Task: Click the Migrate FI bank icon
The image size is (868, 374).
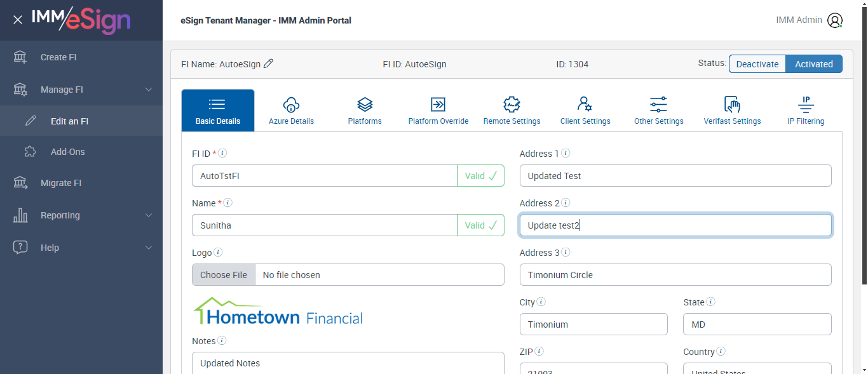Action: (20, 183)
